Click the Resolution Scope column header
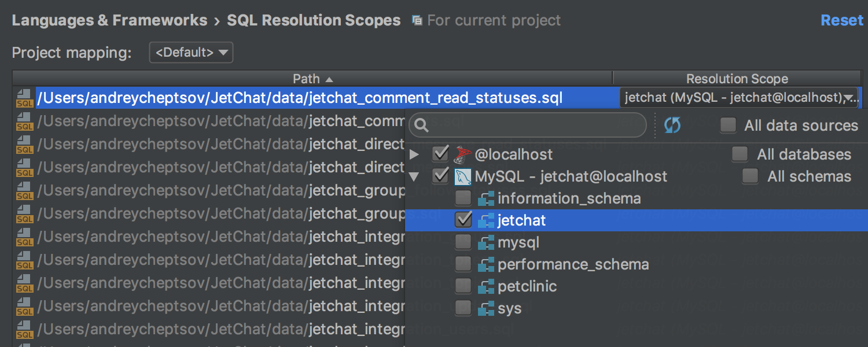The width and height of the screenshot is (868, 347). (x=737, y=79)
